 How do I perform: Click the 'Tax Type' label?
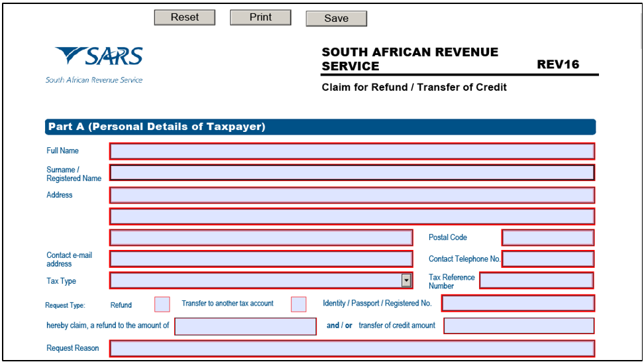coord(61,281)
